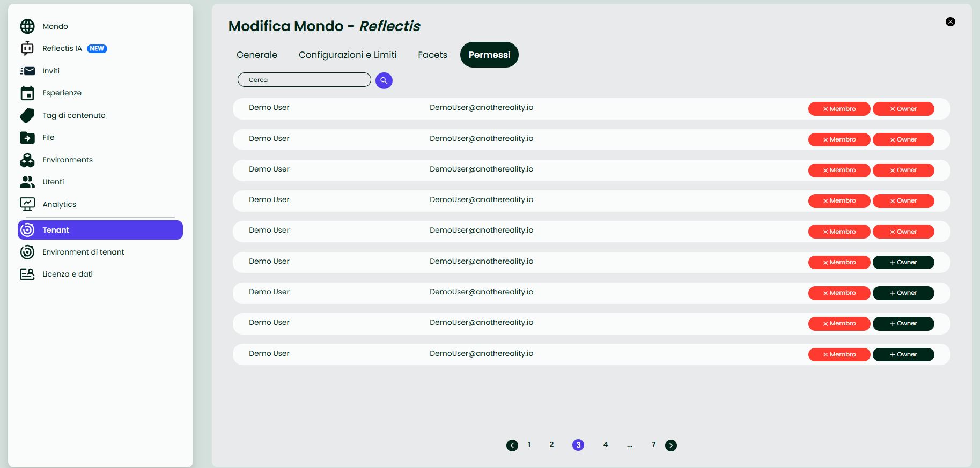The height and width of the screenshot is (468, 980).
Task: Click the Inviti envelope icon
Action: click(27, 71)
